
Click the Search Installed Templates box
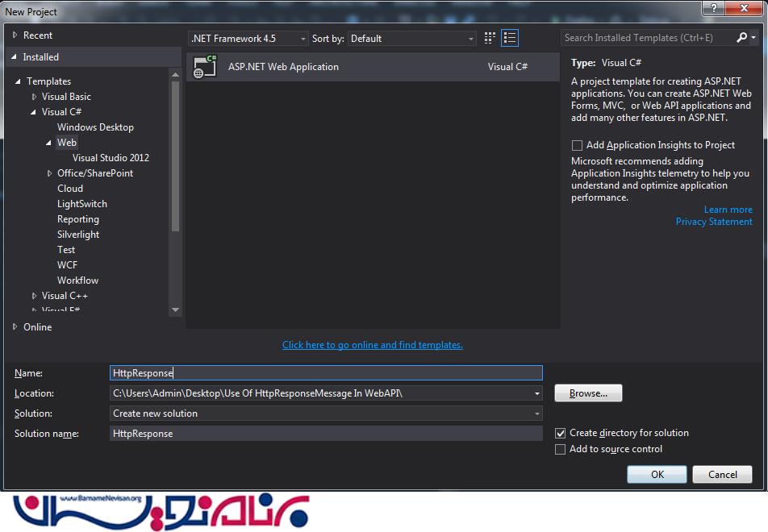point(648,38)
